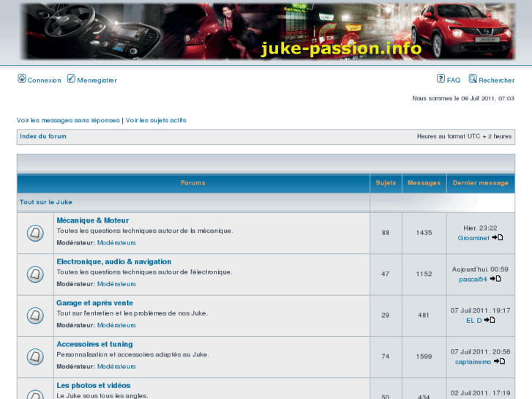Screen dimensions: 532x399
Task: Click the message count 1152
Action: tap(424, 274)
